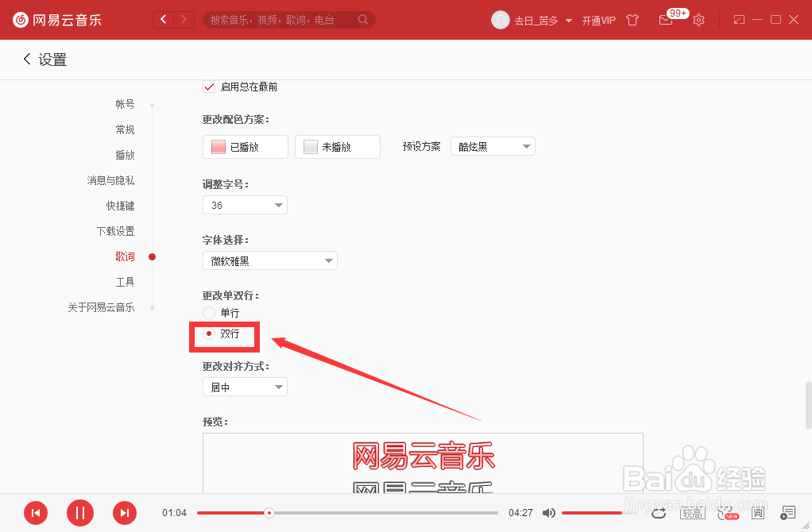This screenshot has height=532, width=812.
Task: Select the 单行 radio button
Action: (209, 313)
